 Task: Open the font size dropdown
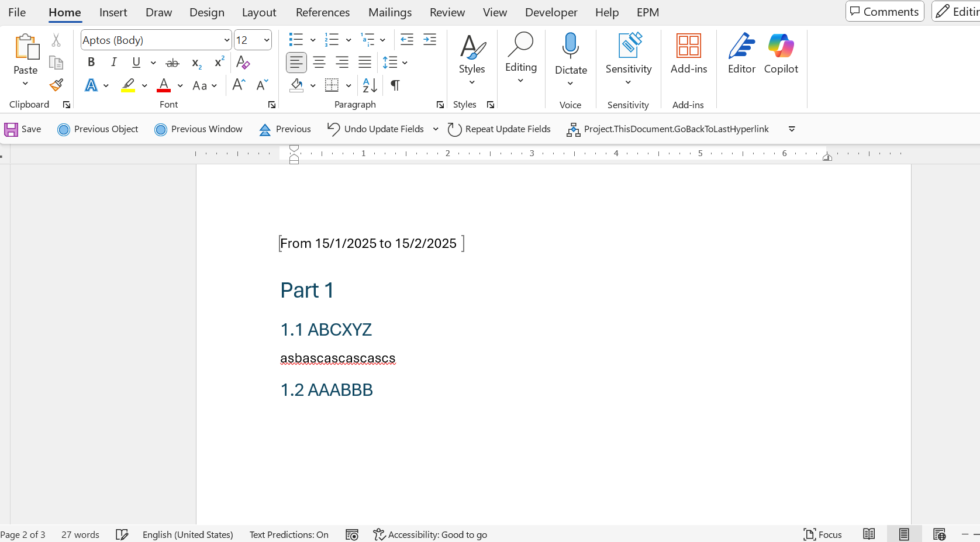point(267,40)
